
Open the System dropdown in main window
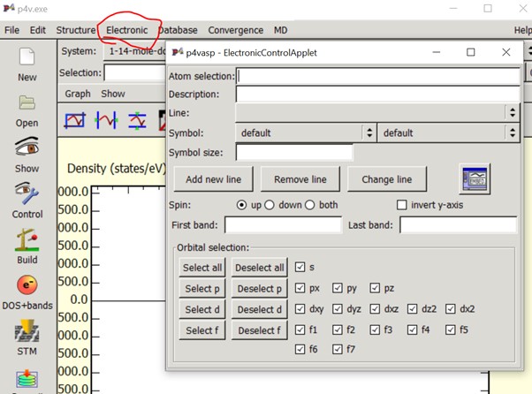point(134,51)
